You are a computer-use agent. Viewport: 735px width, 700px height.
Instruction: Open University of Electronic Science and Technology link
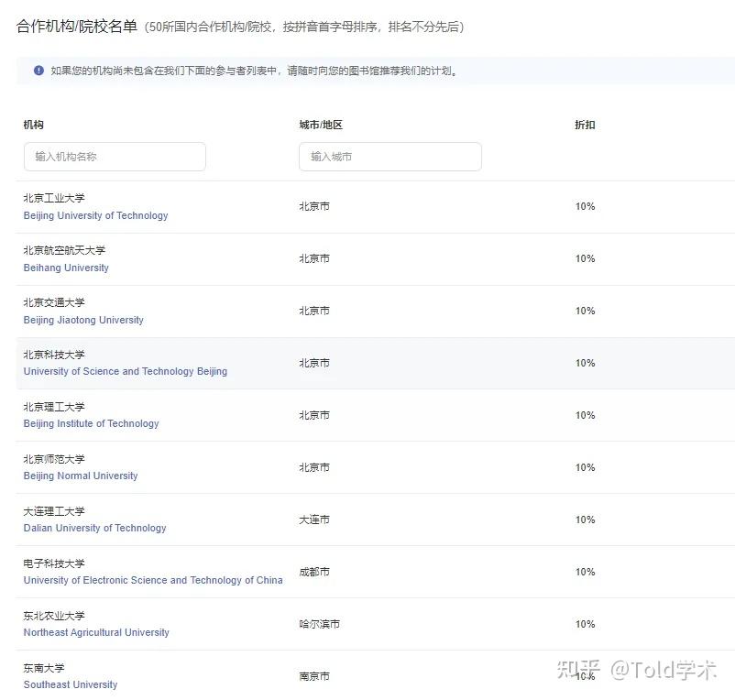[x=153, y=580]
